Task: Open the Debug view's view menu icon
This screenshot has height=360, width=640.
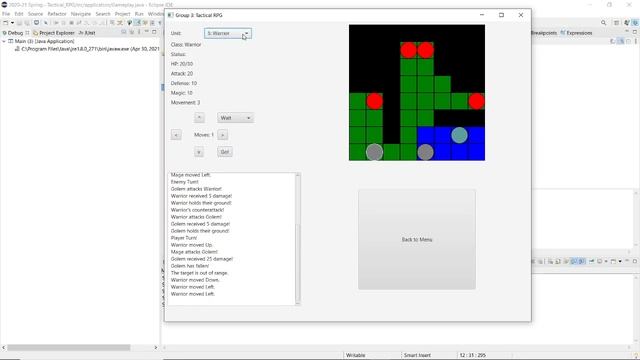Action: 139,32
